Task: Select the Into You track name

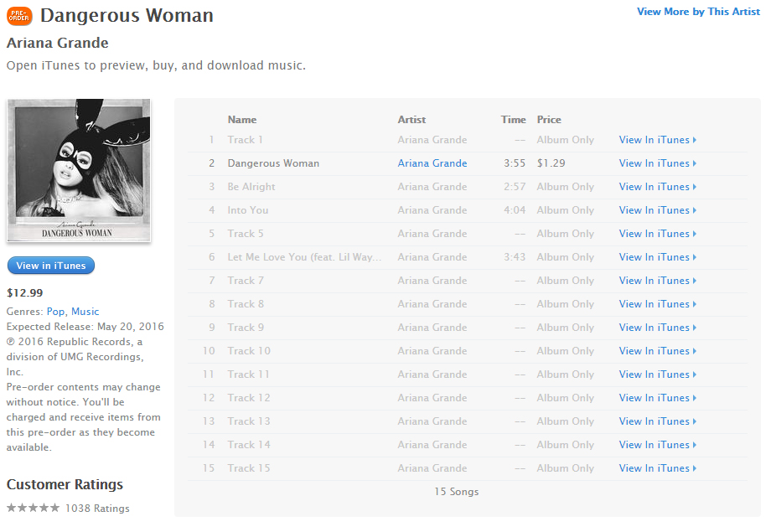Action: [248, 210]
